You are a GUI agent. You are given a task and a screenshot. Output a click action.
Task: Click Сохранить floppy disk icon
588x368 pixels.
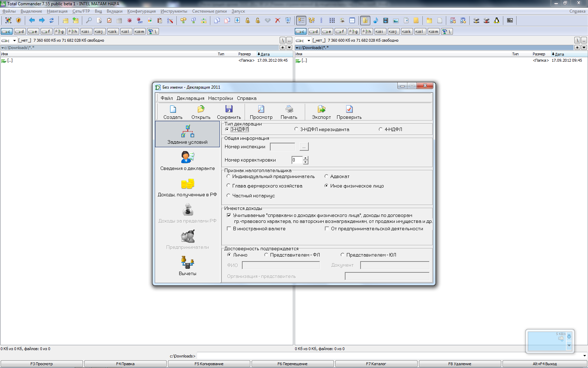click(x=229, y=109)
